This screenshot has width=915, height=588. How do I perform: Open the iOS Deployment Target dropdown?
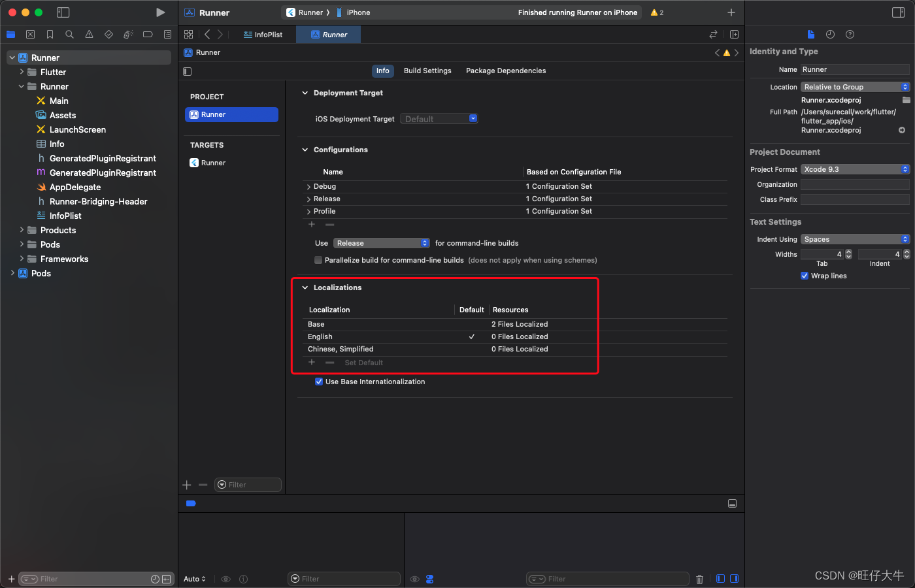(439, 119)
